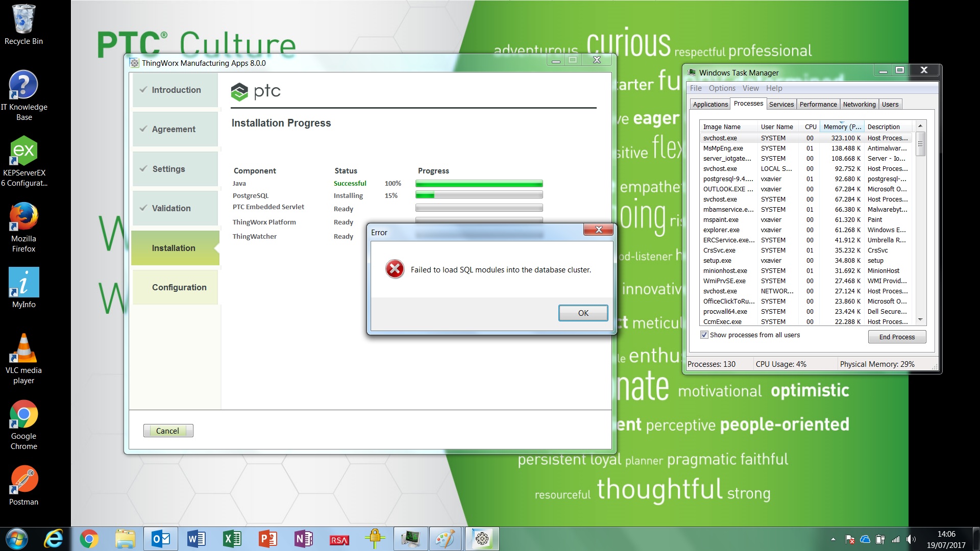Switch to the Services tab
Viewport: 980px width, 551px height.
(x=781, y=104)
